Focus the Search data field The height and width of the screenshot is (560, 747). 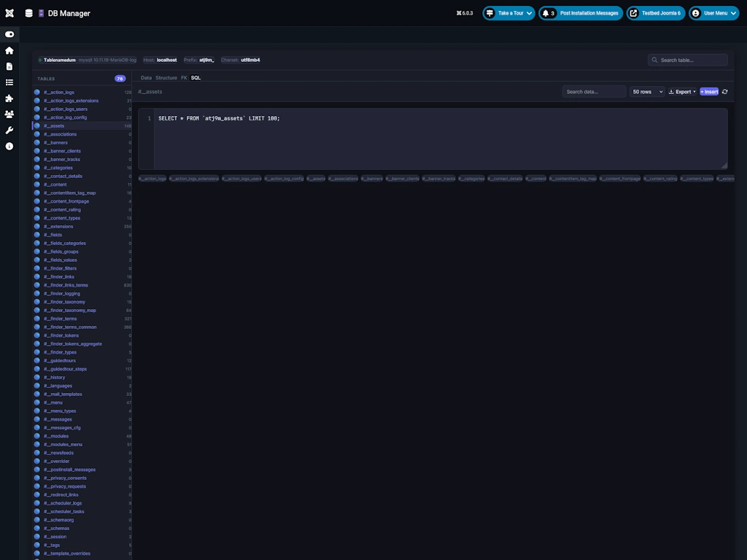point(594,91)
